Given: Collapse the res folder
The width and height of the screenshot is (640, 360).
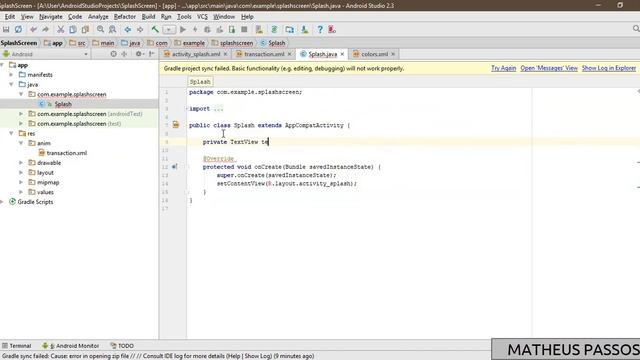Looking at the screenshot, I should [x=11, y=133].
